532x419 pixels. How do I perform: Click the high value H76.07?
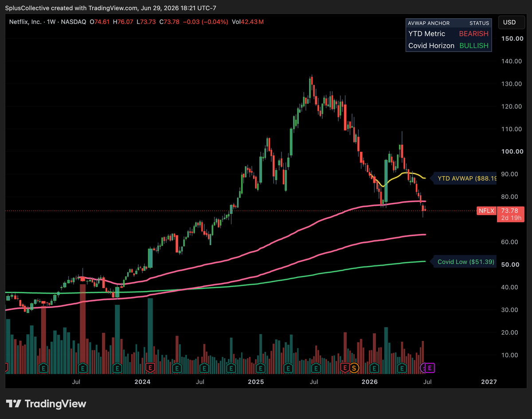coord(124,21)
